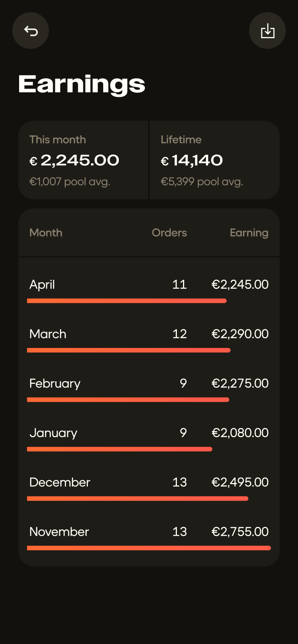
Task: Click April's orange progress bar
Action: coord(127,301)
